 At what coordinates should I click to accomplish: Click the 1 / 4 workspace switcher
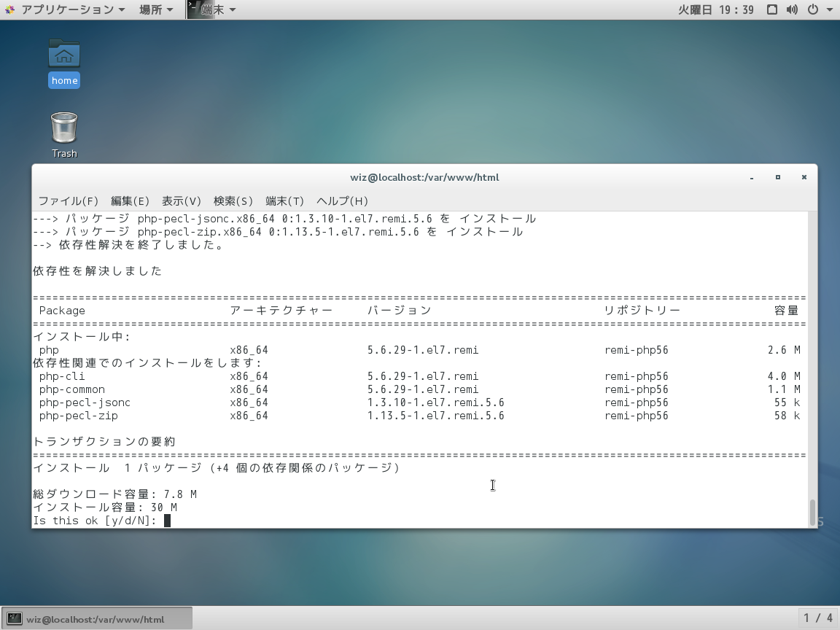tap(818, 618)
